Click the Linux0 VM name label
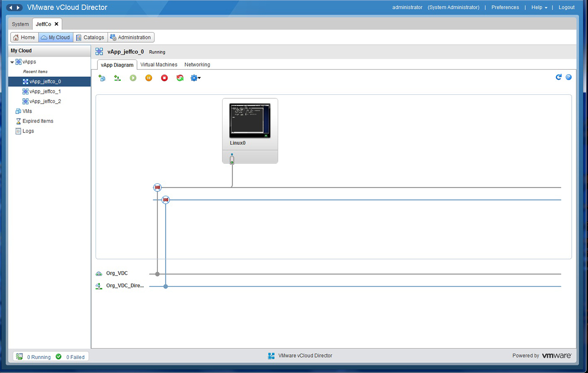The height and width of the screenshot is (373, 588). pyautogui.click(x=238, y=143)
